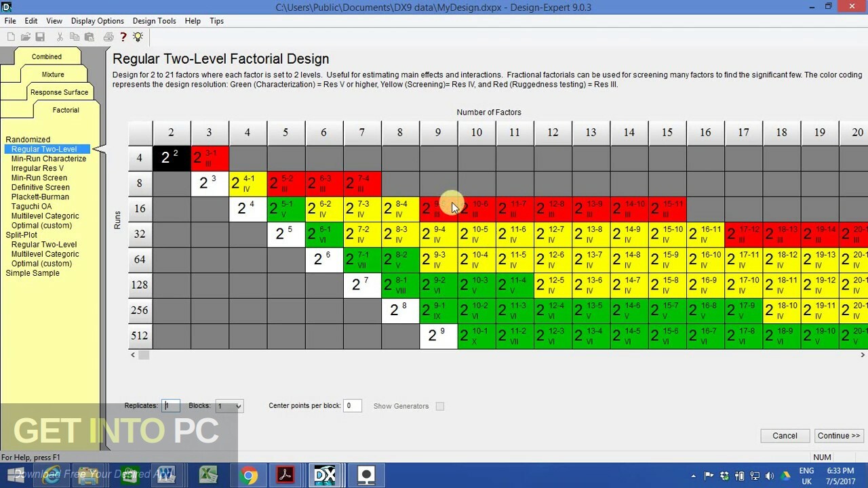868x488 pixels.
Task: Switch to the Mixture tab
Action: 53,75
